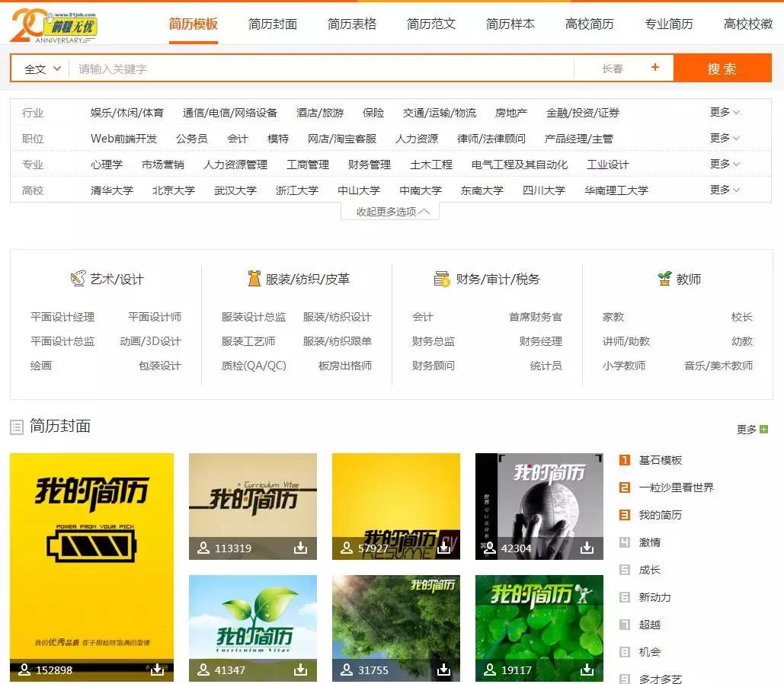Collapse filters via 收起更多选项

click(x=389, y=212)
